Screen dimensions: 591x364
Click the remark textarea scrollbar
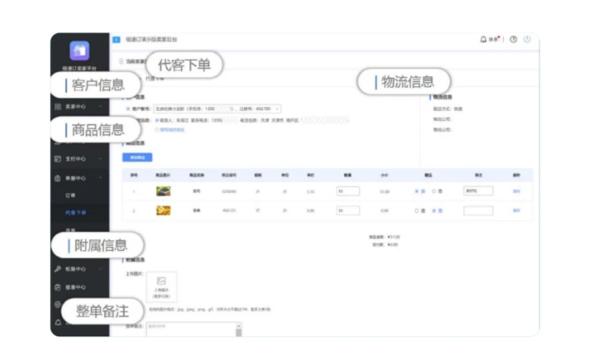pos(238,330)
